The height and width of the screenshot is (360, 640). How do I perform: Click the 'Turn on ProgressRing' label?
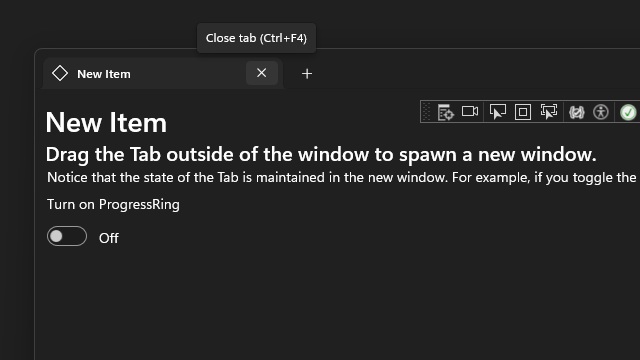[x=113, y=204]
